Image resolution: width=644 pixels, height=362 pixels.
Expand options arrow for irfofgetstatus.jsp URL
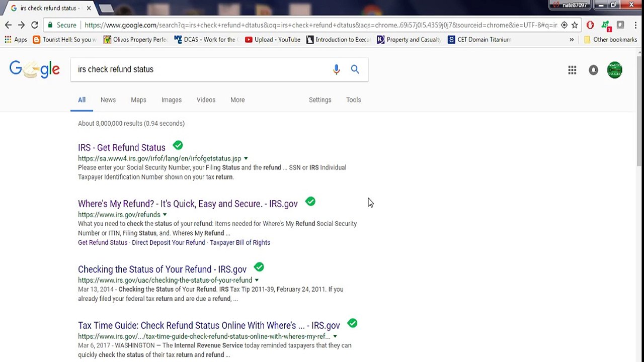pos(246,158)
